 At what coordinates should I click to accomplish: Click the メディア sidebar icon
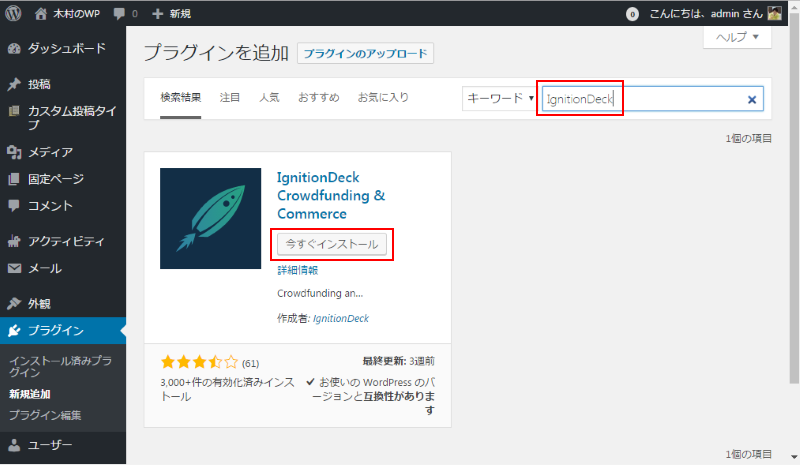coord(14,152)
